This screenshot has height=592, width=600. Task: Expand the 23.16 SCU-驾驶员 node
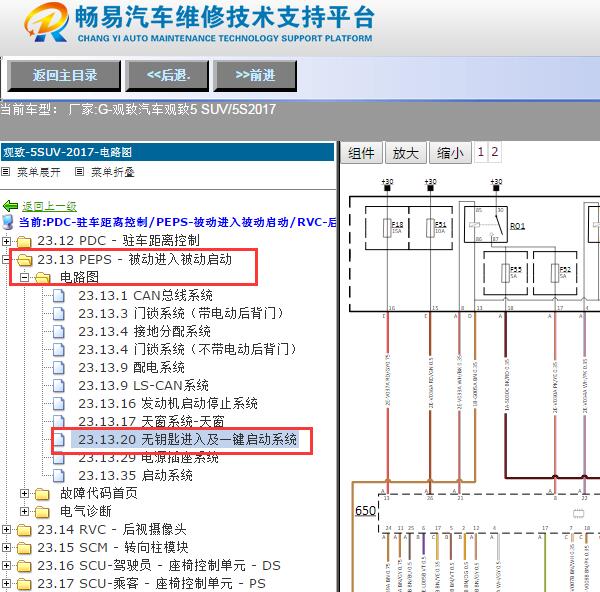(x=6, y=566)
